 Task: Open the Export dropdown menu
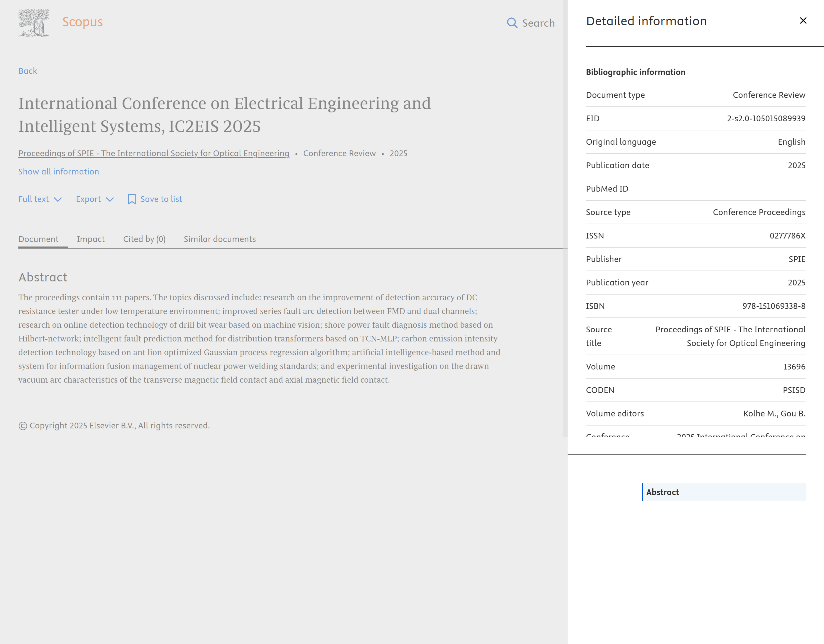(x=88, y=199)
